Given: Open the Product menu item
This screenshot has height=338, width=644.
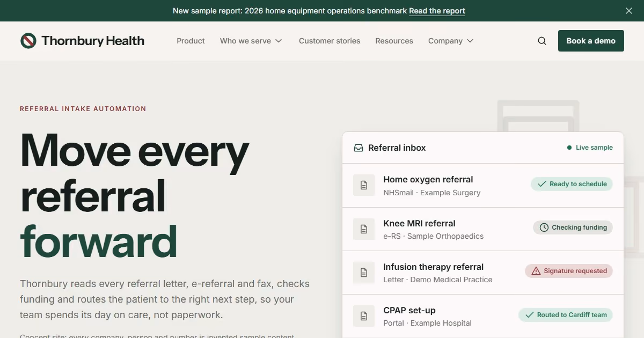Looking at the screenshot, I should 191,41.
